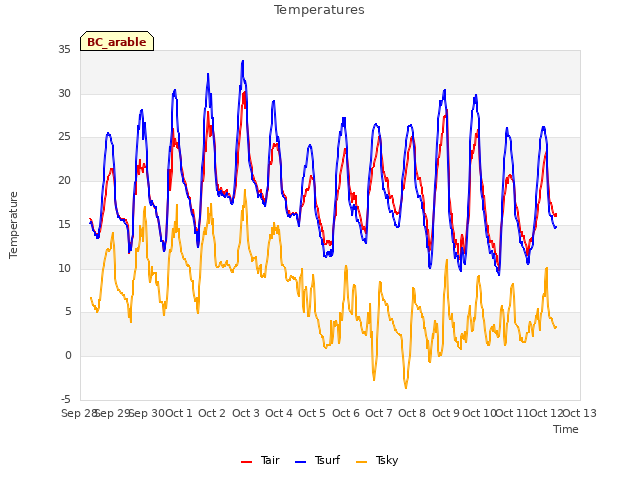640x480 pixels.
Task: Click the Oct 8 x-axis tick label
Action: [412, 413]
